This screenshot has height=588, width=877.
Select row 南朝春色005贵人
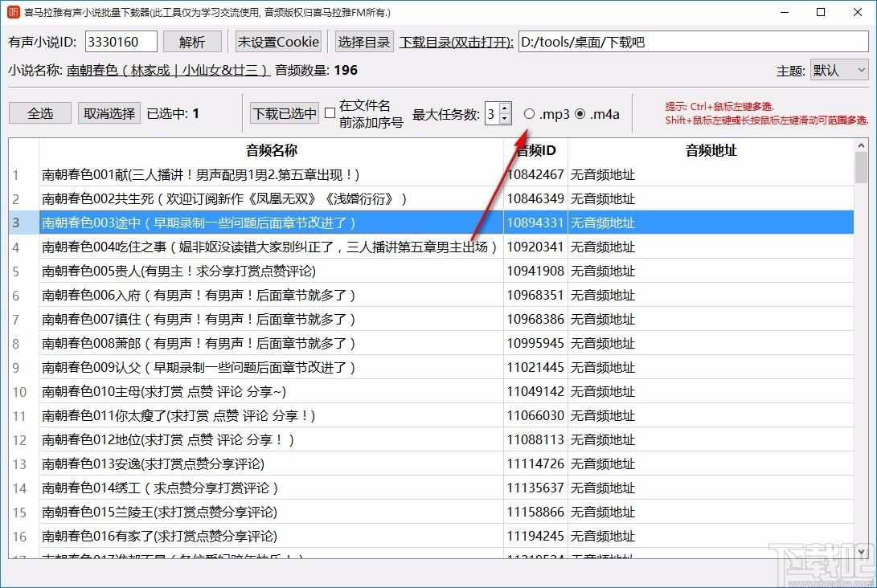[271, 271]
